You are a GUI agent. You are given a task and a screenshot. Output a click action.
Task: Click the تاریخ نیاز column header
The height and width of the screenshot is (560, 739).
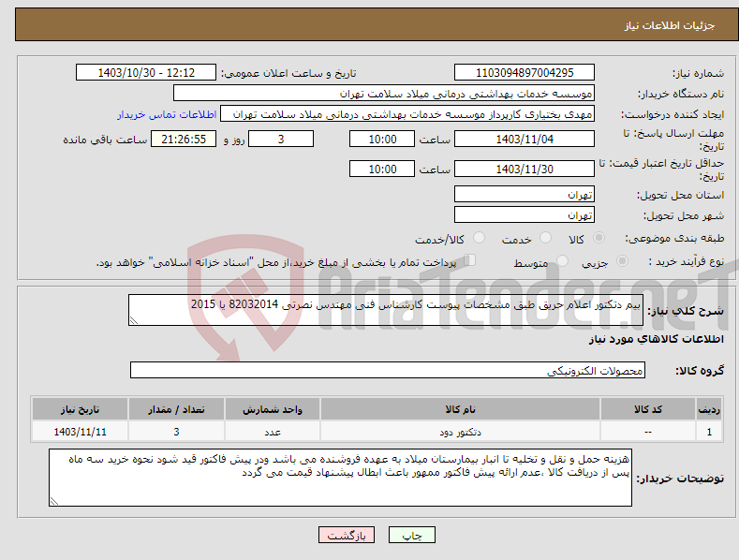[81, 409]
